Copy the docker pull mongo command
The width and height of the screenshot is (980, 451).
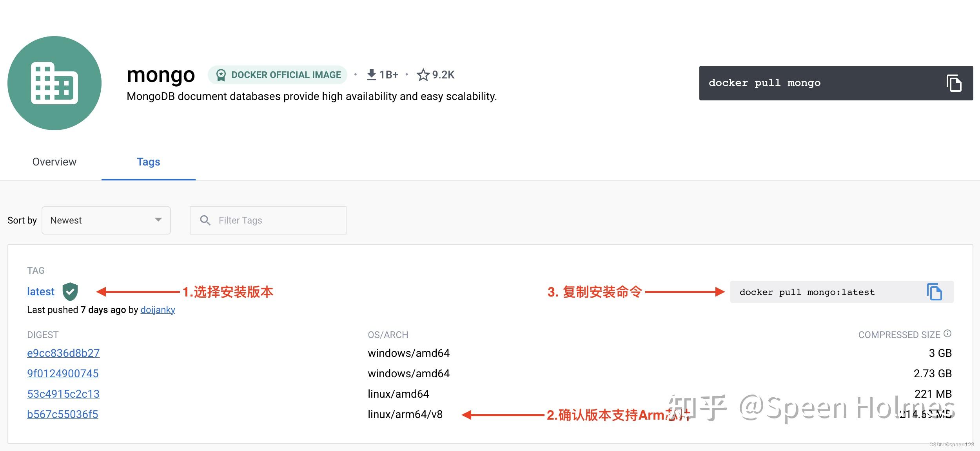point(954,83)
